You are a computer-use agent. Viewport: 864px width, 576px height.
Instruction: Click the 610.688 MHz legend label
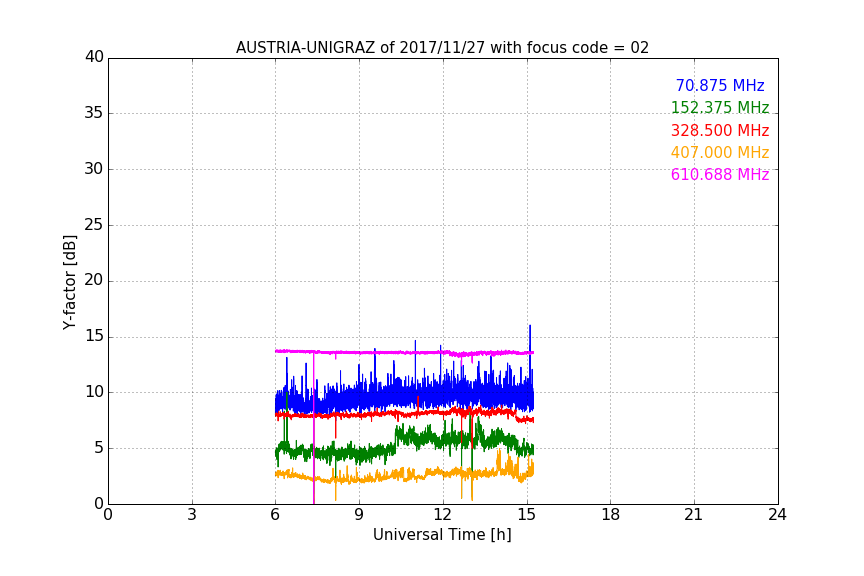720,175
